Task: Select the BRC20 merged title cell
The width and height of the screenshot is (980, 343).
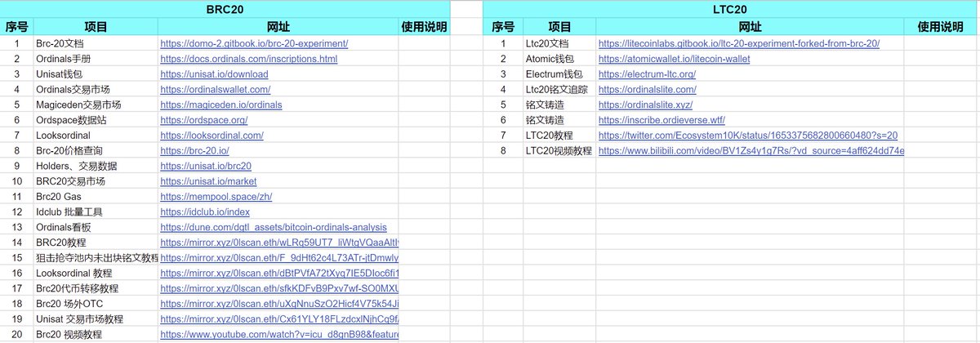Action: tap(225, 9)
